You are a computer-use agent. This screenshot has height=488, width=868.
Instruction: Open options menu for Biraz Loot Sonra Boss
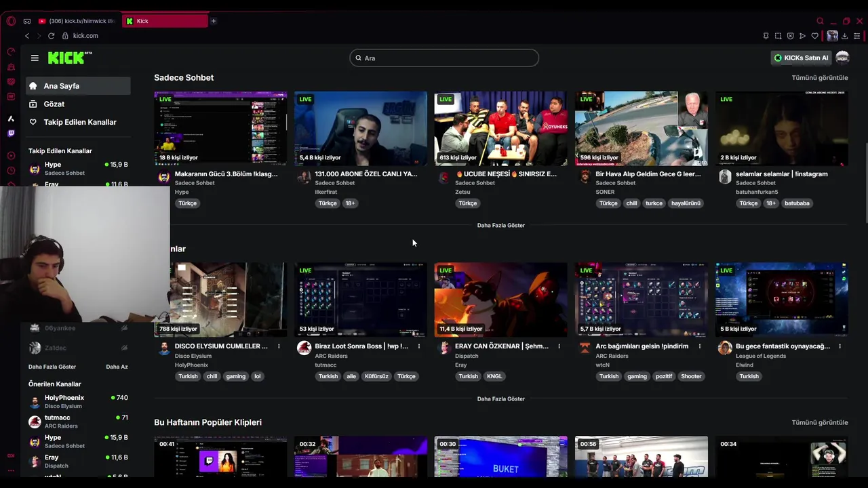pyautogui.click(x=419, y=346)
